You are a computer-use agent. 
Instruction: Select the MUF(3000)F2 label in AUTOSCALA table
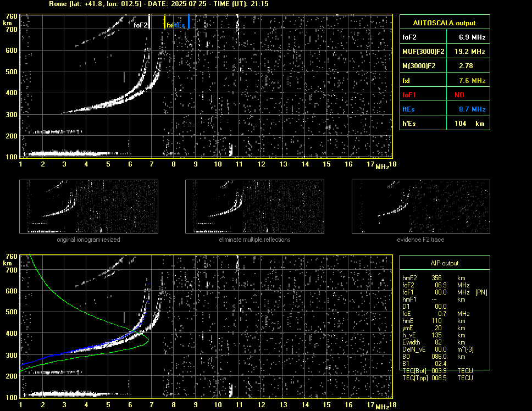pos(423,52)
